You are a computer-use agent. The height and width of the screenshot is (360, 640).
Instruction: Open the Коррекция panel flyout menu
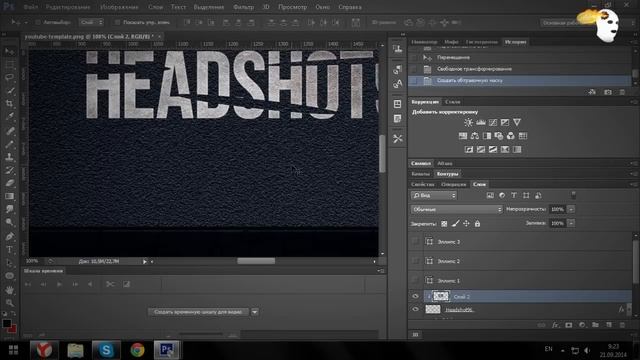pos(634,102)
